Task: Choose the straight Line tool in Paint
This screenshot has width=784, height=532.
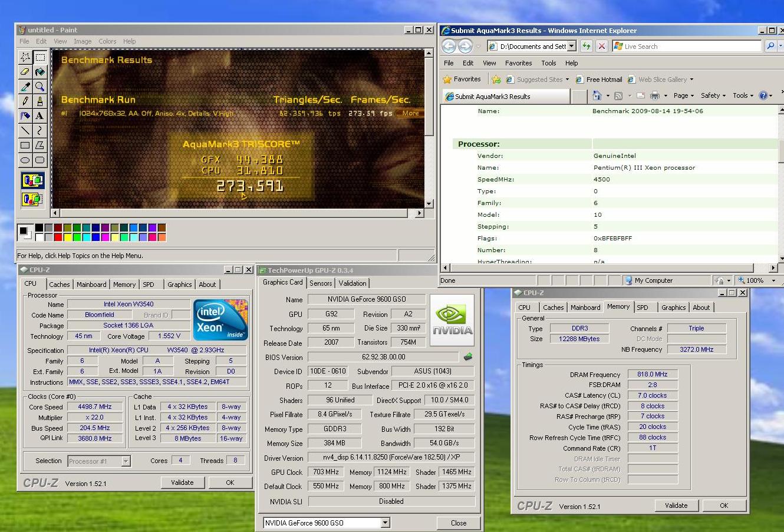Action: (25, 131)
